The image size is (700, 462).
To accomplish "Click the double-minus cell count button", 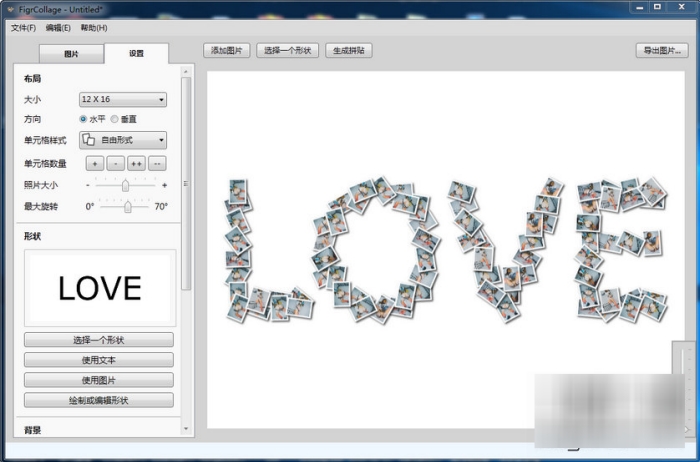I will pyautogui.click(x=157, y=163).
